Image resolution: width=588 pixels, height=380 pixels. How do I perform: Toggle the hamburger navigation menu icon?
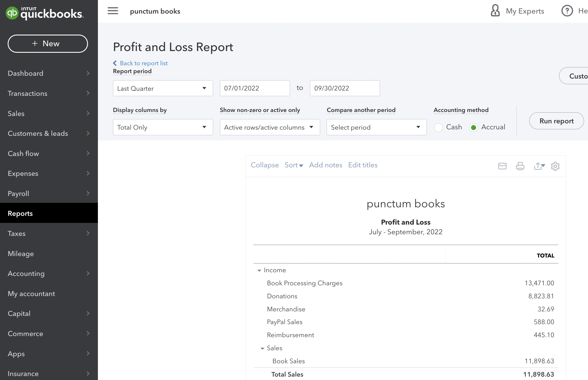coord(113,11)
